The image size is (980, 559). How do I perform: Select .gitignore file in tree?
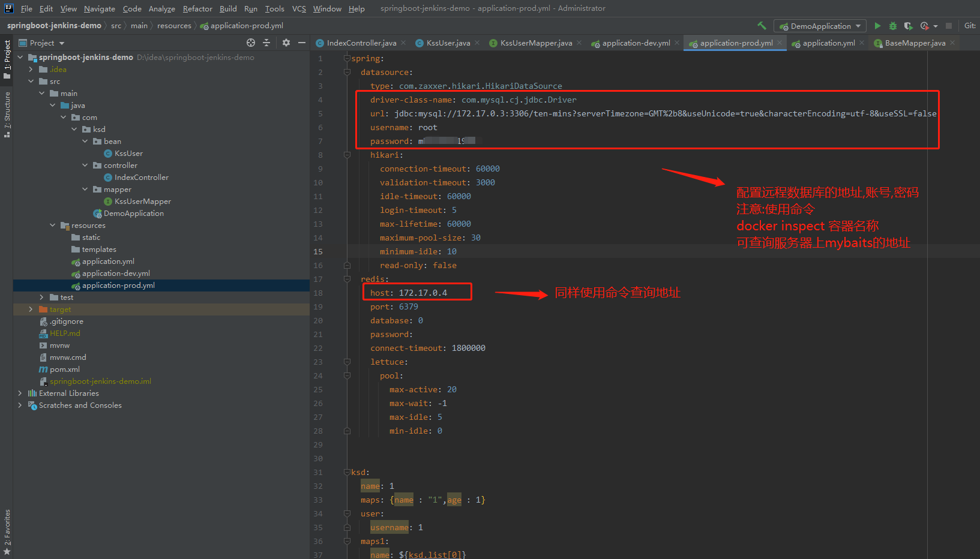(x=67, y=321)
